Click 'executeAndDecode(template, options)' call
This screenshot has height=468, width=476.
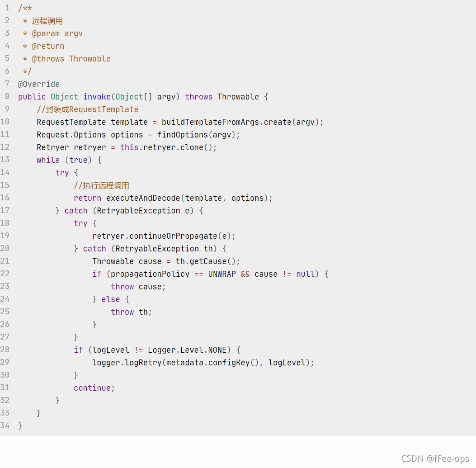(x=187, y=198)
